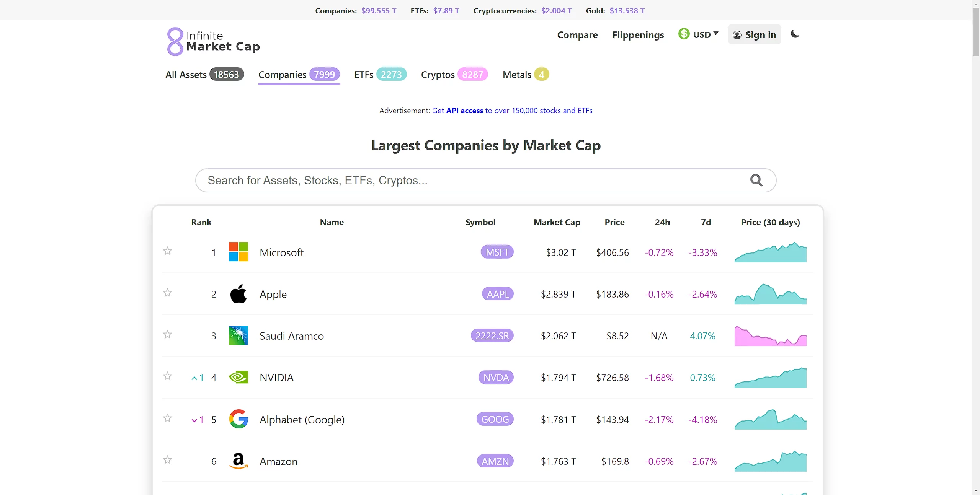
Task: Sort table by Market Cap column
Action: pyautogui.click(x=557, y=222)
